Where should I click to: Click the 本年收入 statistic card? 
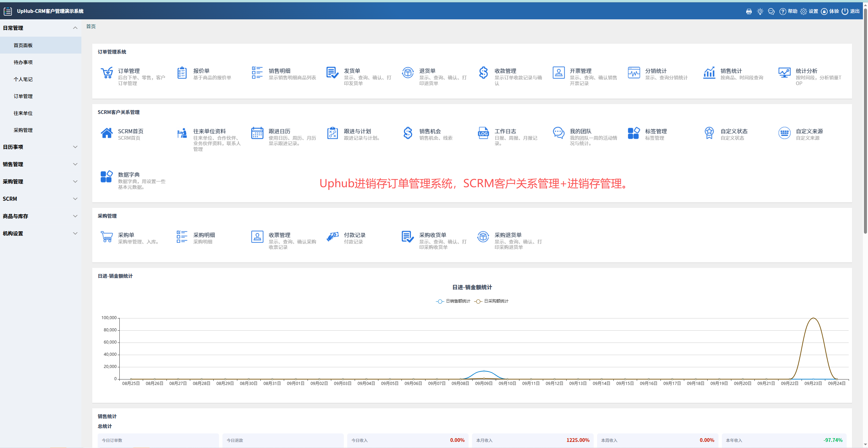tap(784, 440)
